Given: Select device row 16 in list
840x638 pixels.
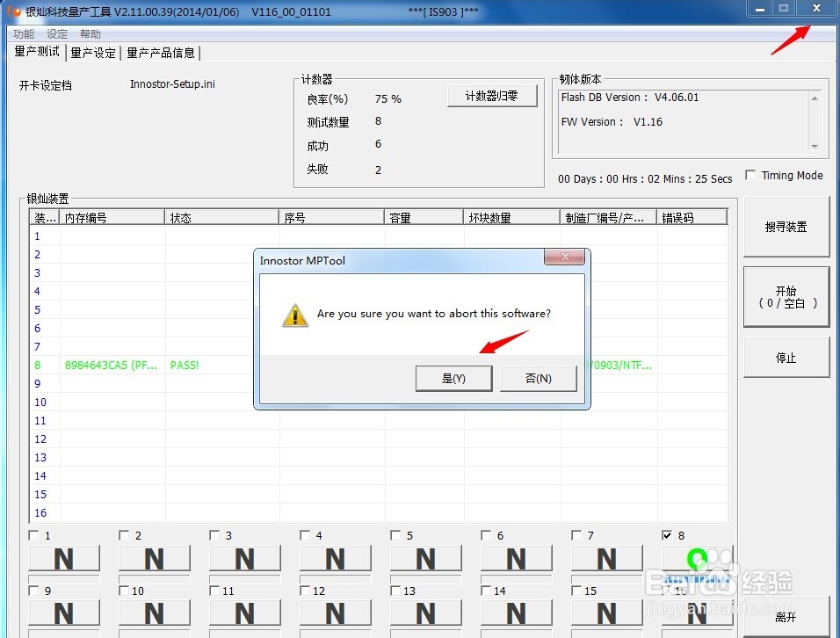Looking at the screenshot, I should 378,512.
